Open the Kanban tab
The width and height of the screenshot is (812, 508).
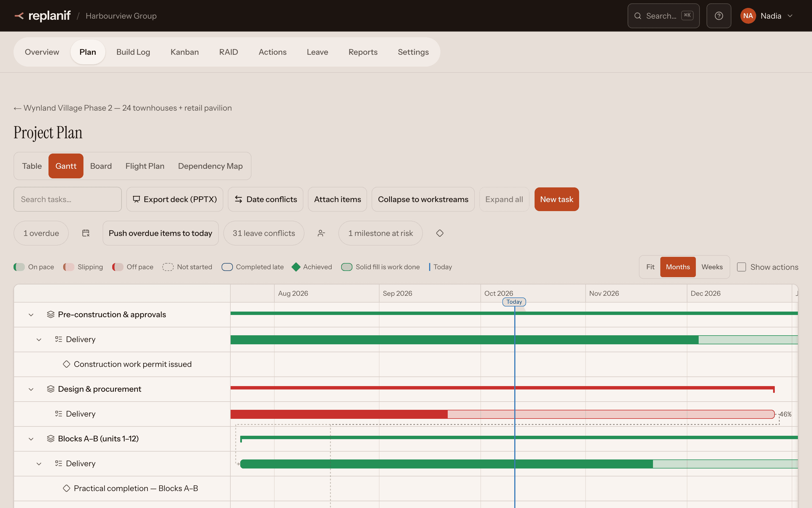pos(185,52)
